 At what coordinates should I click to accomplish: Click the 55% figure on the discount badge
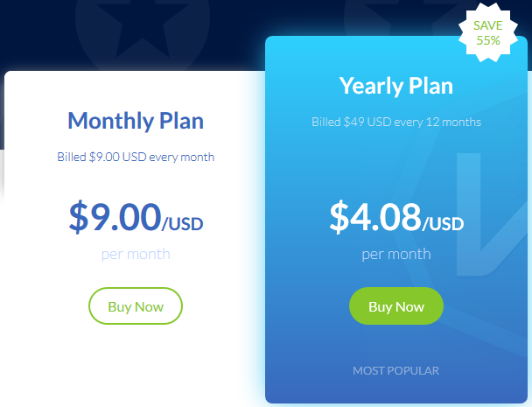pos(488,40)
